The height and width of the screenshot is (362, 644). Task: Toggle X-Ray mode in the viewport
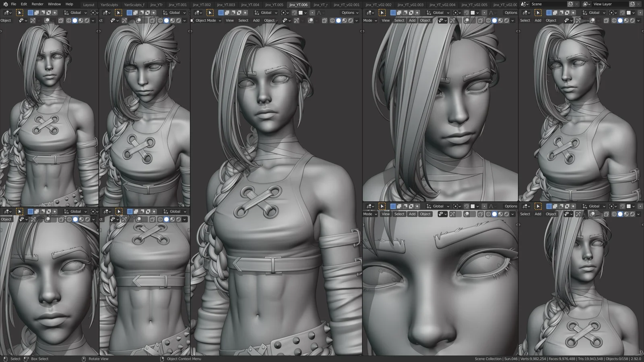[x=324, y=21]
